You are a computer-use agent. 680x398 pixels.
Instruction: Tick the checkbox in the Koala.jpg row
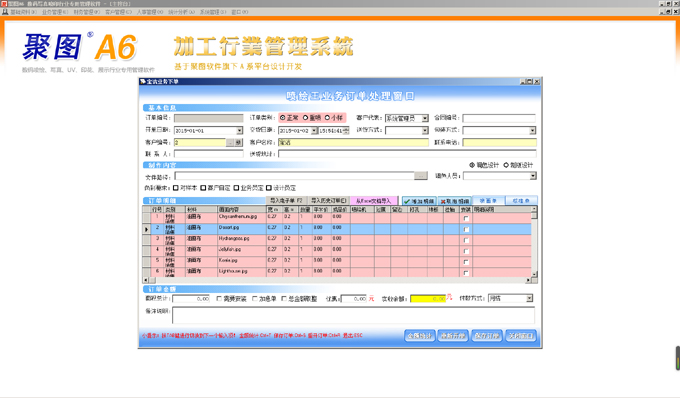pos(466,262)
